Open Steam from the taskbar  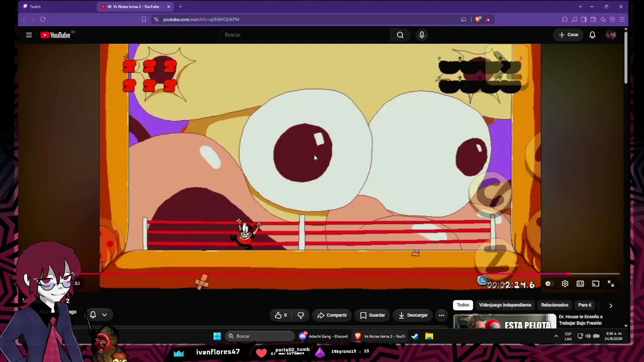[x=415, y=336]
